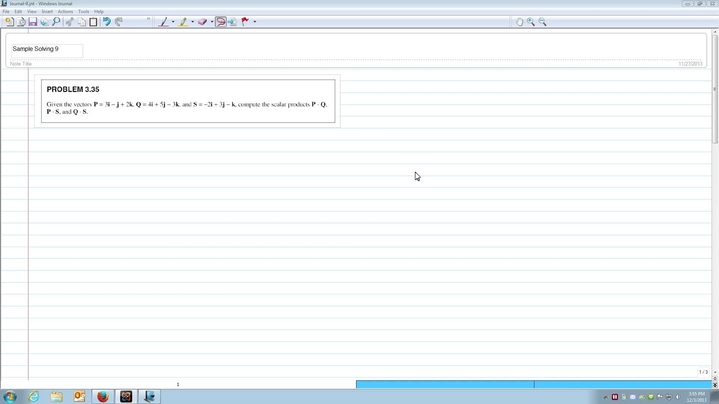719x404 pixels.
Task: Click the Sample Solving 9 title field
Action: [46, 49]
